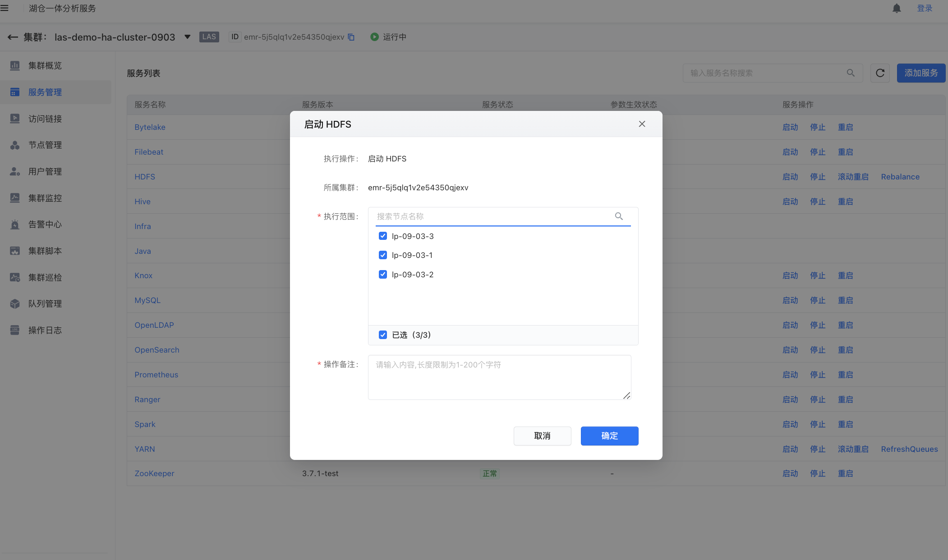Screen dimensions: 948x560
Task: Click the magnifier in service name search
Action: point(851,73)
